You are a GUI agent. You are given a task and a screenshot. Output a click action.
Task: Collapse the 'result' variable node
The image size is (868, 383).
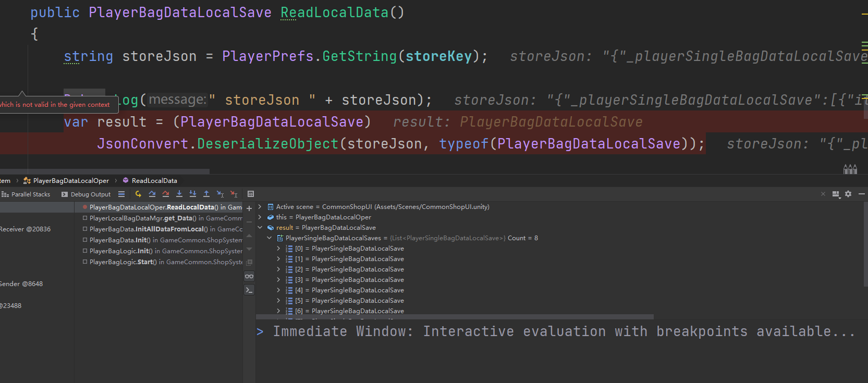click(260, 228)
